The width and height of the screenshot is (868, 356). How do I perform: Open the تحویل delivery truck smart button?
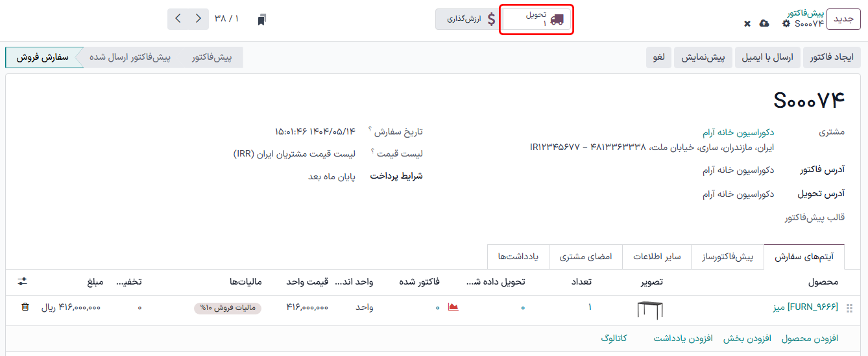coord(537,19)
